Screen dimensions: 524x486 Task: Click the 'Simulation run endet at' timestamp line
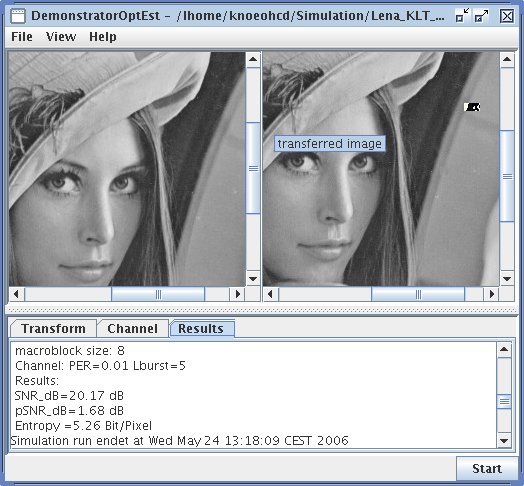(x=179, y=441)
